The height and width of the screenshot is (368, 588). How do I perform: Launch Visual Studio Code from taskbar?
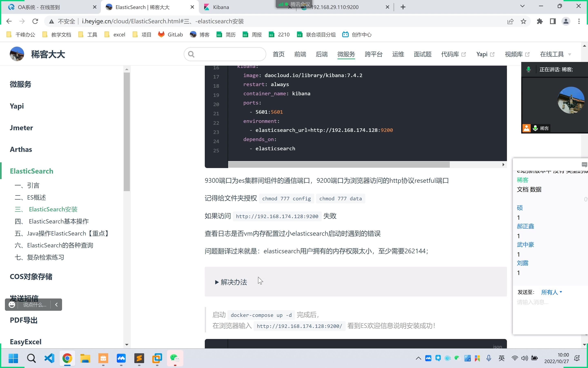(49, 358)
